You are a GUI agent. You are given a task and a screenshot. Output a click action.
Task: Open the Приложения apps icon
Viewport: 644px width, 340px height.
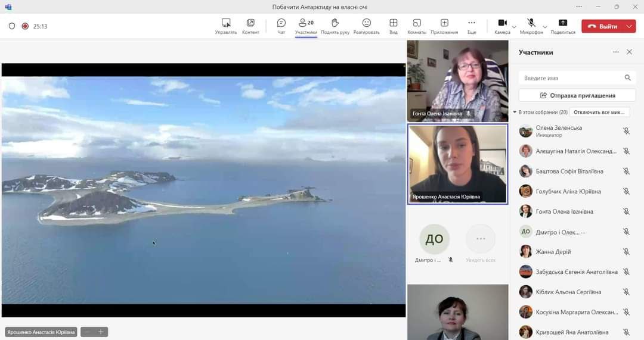click(x=444, y=23)
